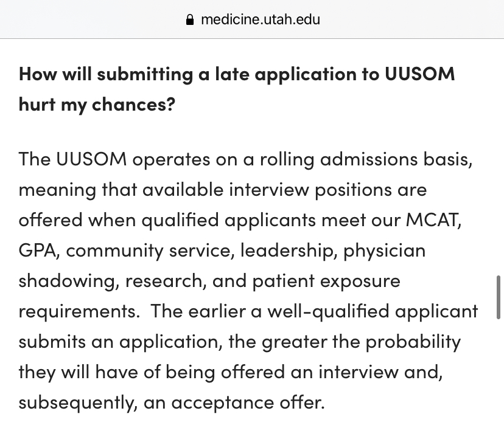This screenshot has height=439, width=504.
Task: Click the word "shadowing" in the paragraph
Action: 67,282
